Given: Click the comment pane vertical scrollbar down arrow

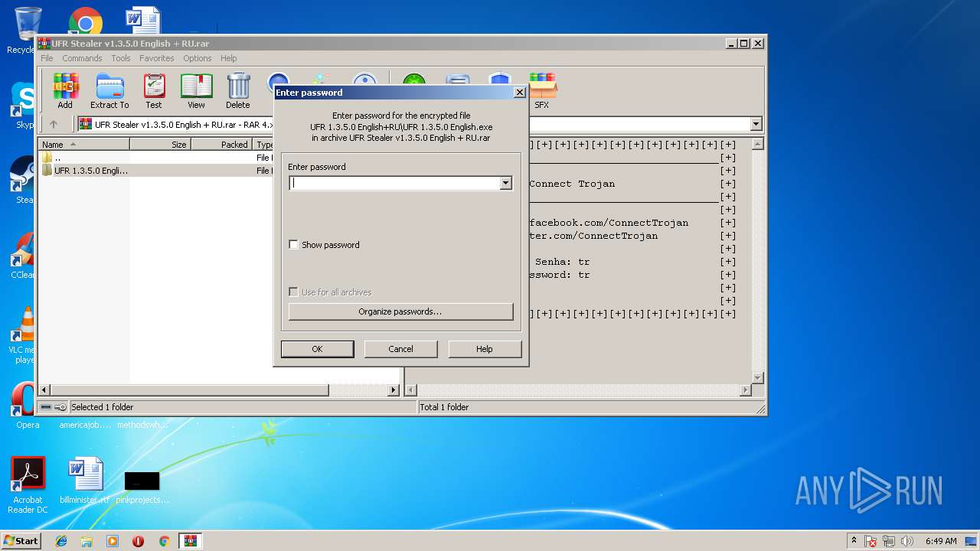Looking at the screenshot, I should tap(758, 377).
